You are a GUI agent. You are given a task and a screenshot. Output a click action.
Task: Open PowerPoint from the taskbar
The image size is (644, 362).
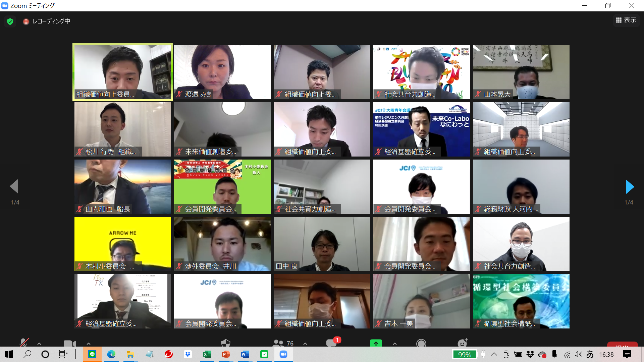pyautogui.click(x=226, y=354)
